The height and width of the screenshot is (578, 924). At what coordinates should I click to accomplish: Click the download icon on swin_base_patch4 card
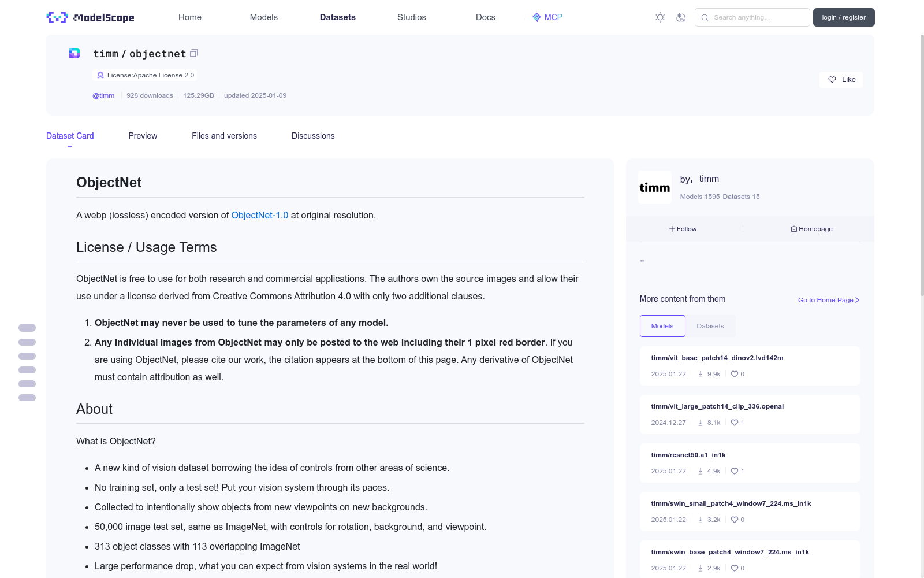(x=701, y=568)
